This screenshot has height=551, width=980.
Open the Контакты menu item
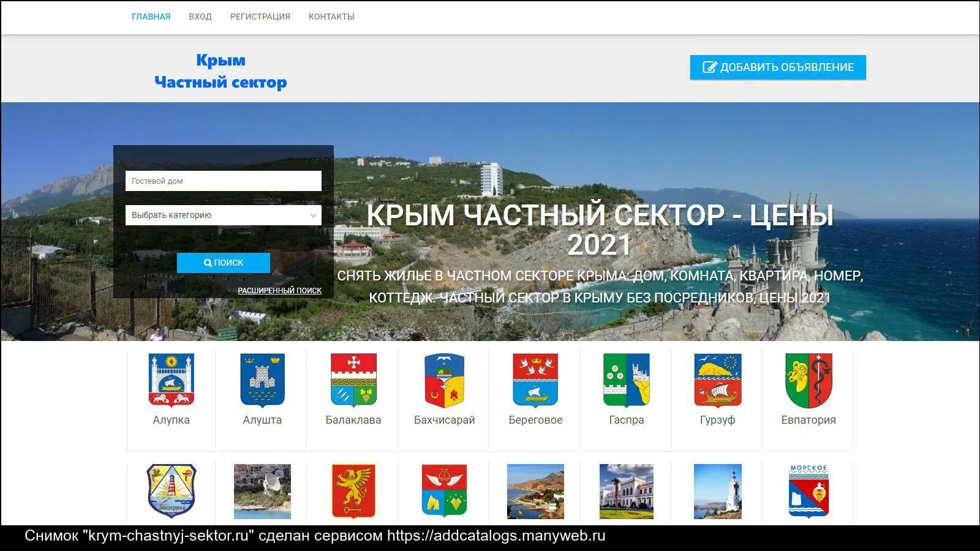(x=331, y=17)
